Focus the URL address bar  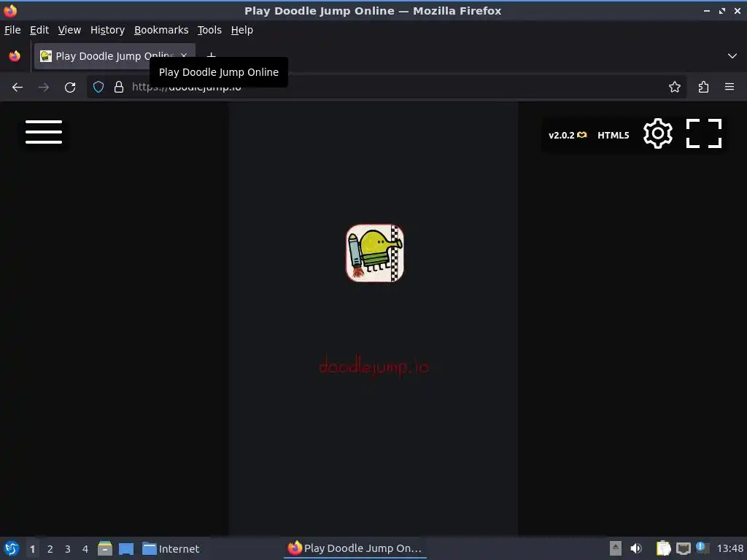tap(386, 87)
